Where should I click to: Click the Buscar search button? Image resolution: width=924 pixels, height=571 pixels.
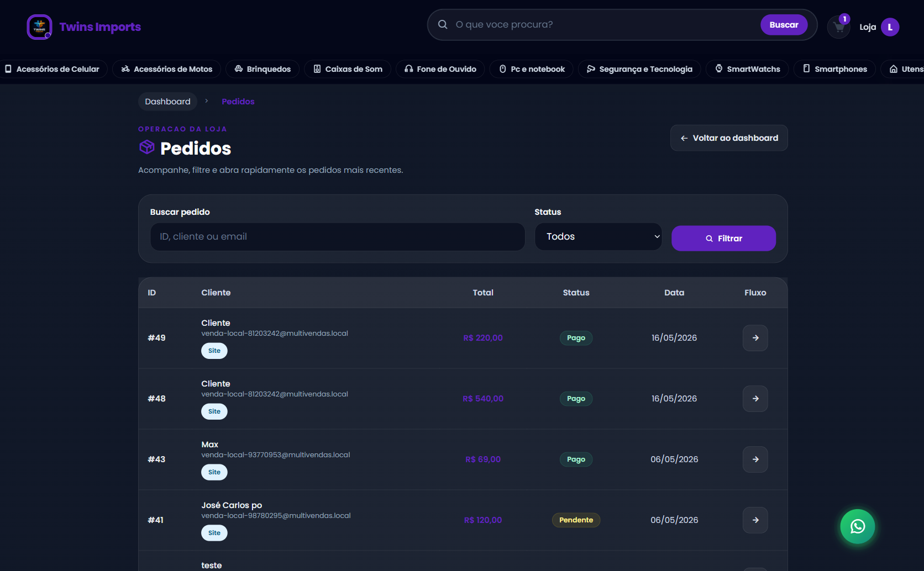click(x=784, y=25)
